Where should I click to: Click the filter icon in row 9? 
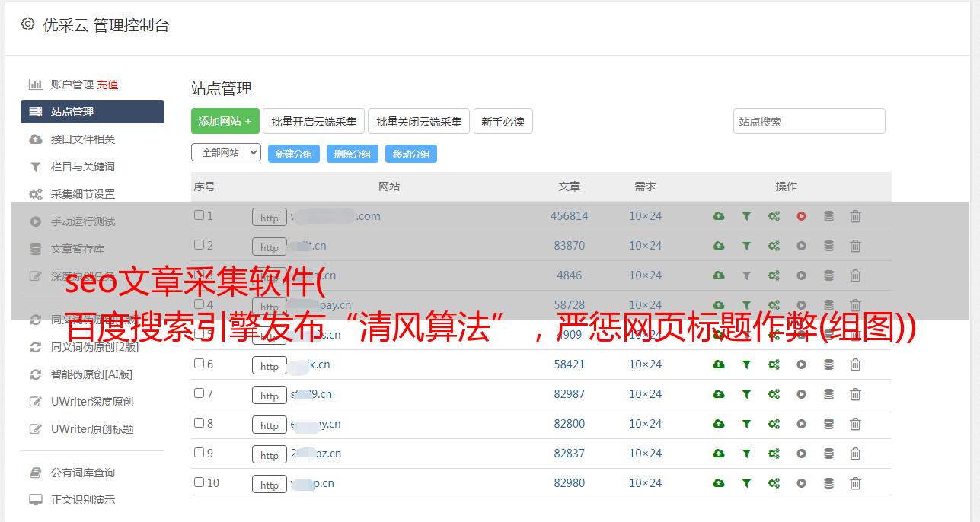746,454
